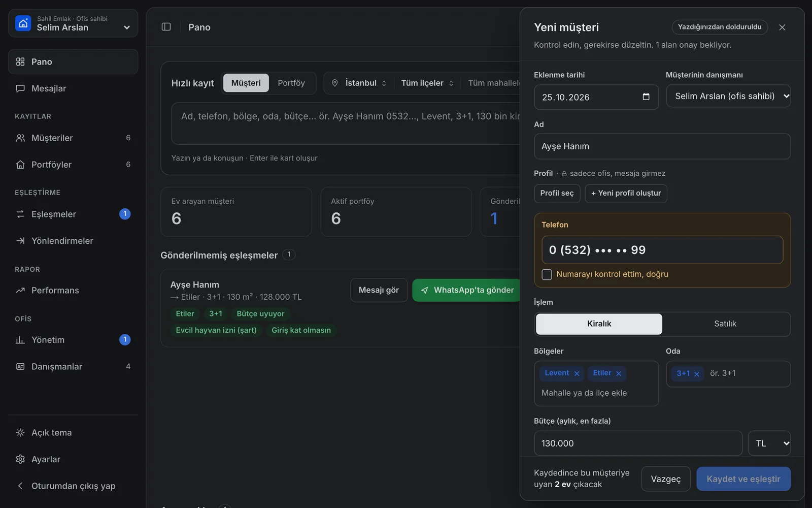Click + Yeni profil oluştur
This screenshot has width=812, height=508.
[626, 193]
